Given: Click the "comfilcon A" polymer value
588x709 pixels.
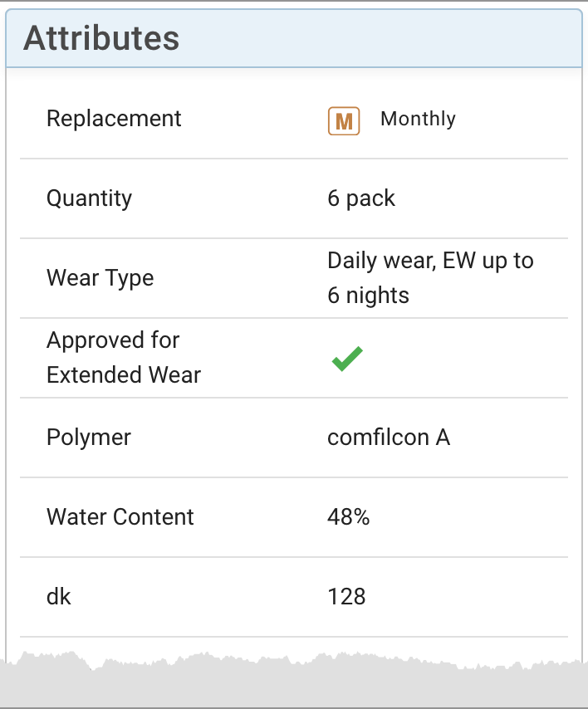Looking at the screenshot, I should [389, 438].
